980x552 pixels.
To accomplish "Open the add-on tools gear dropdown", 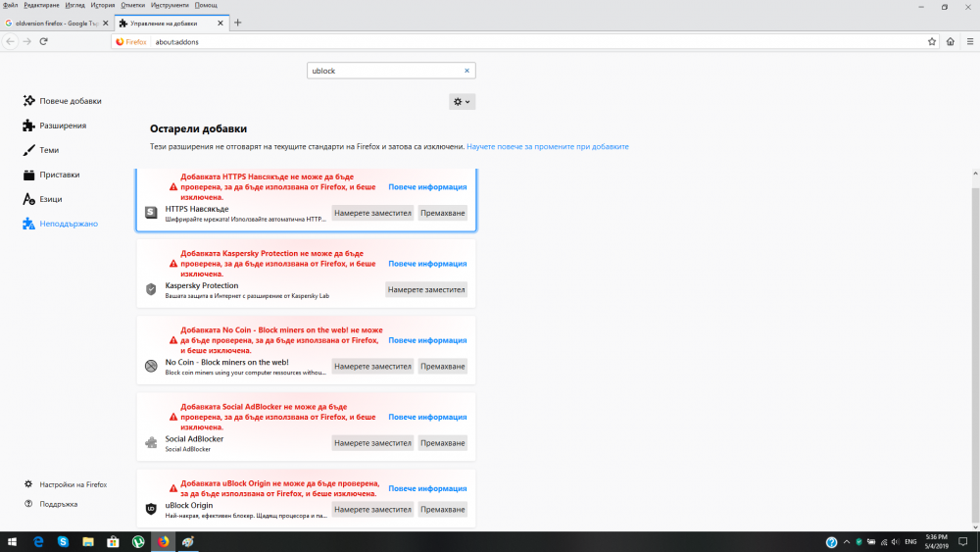I will point(462,102).
